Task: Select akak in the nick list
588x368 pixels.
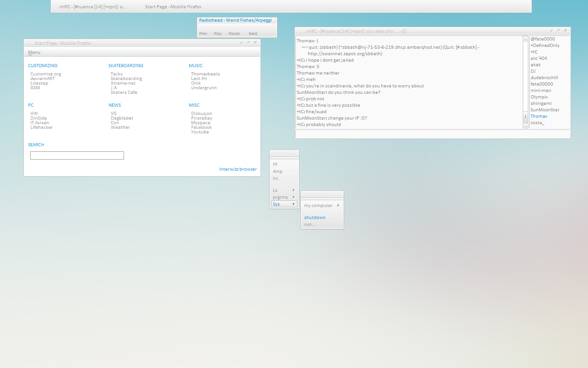Action: pos(536,65)
